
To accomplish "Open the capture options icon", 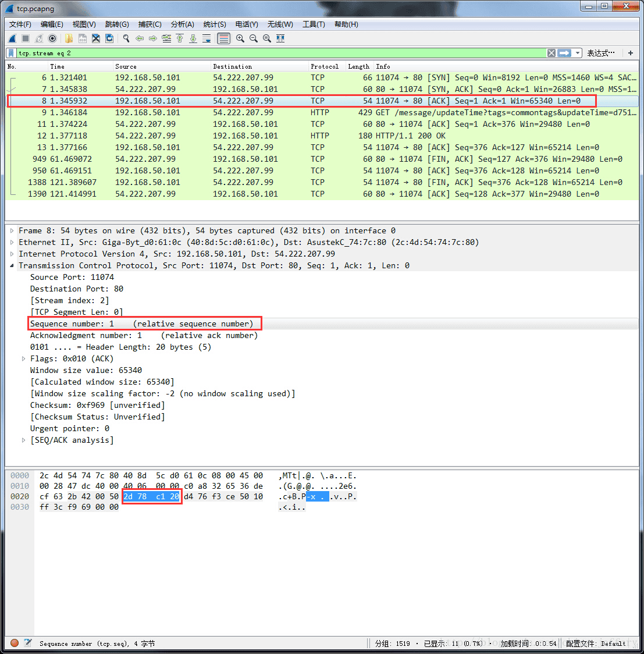I will pyautogui.click(x=52, y=38).
